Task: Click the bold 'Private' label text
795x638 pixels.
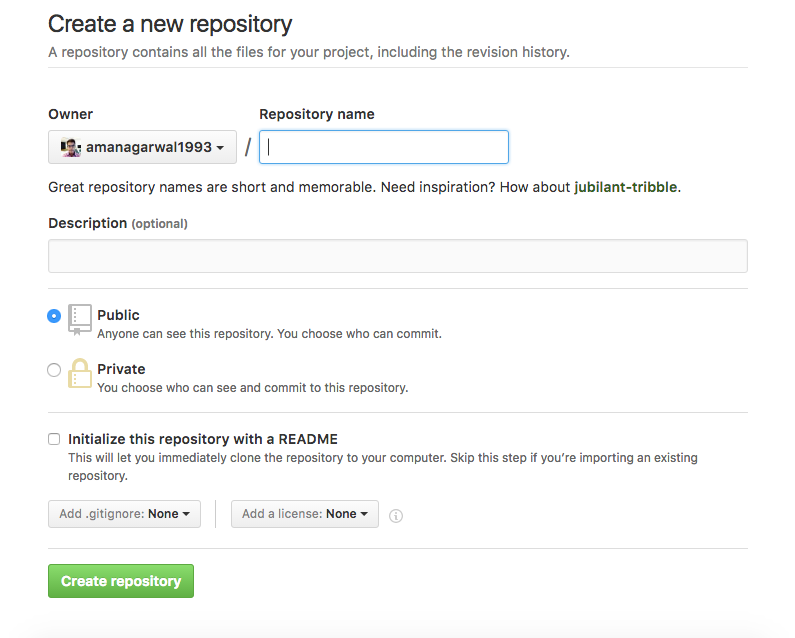Action: pyautogui.click(x=121, y=369)
